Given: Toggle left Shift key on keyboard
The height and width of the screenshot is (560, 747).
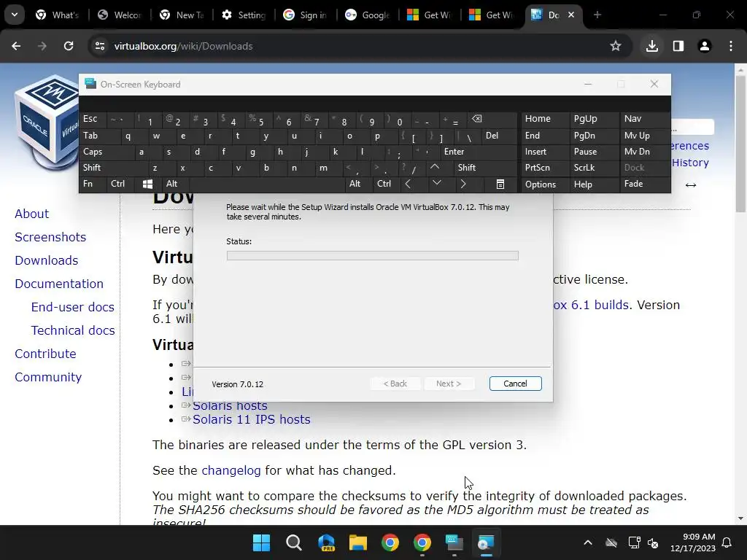Looking at the screenshot, I should tap(92, 168).
